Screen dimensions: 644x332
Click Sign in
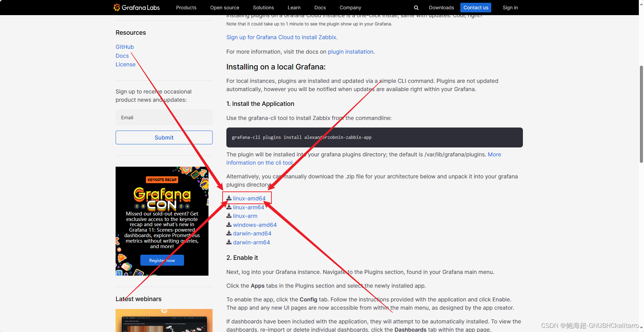tap(510, 8)
